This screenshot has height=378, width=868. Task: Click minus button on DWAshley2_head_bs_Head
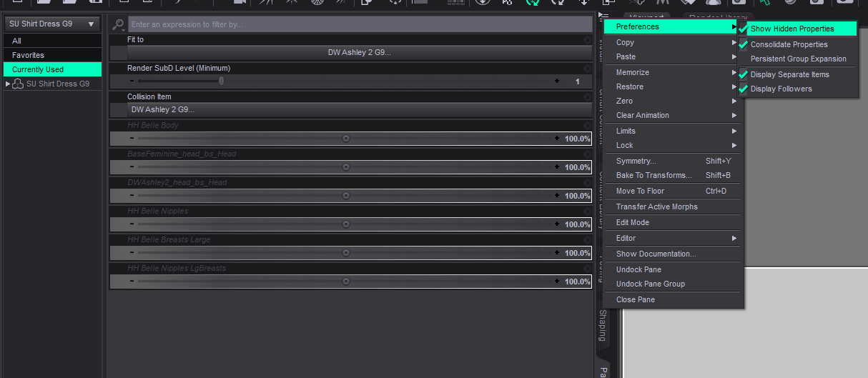(132, 196)
